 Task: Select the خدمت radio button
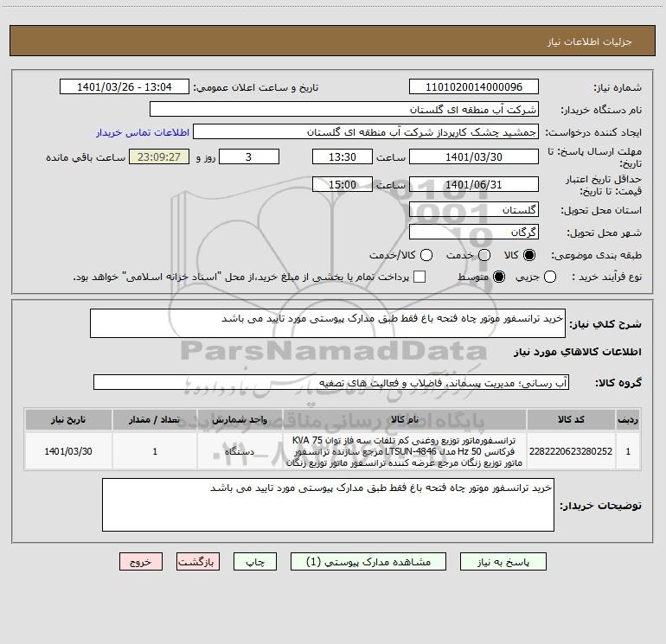coord(484,255)
